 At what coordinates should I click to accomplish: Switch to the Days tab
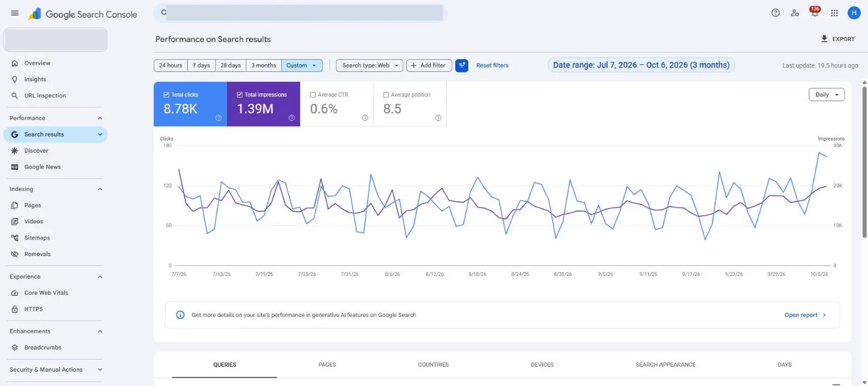pos(784,365)
